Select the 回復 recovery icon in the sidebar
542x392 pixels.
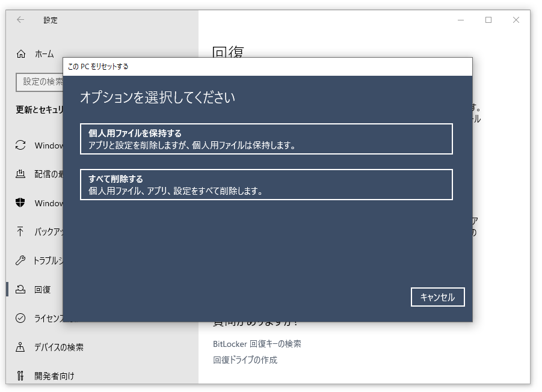[x=20, y=289]
